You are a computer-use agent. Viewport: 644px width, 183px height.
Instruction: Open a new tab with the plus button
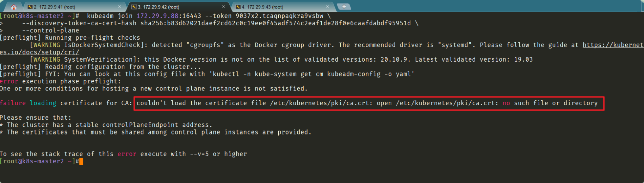click(344, 6)
